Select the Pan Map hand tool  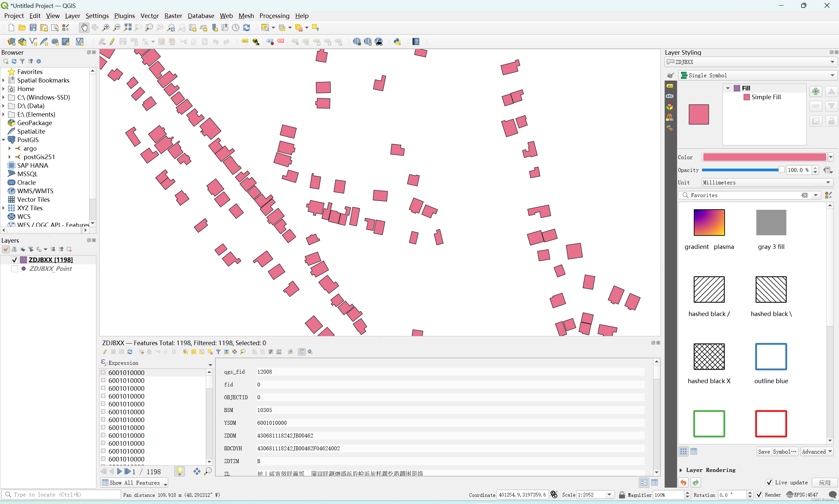pyautogui.click(x=84, y=28)
